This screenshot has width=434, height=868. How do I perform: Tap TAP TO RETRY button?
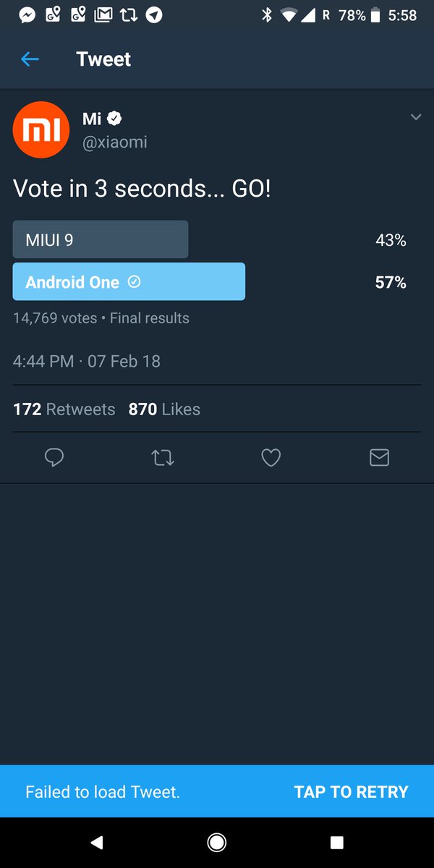click(351, 791)
